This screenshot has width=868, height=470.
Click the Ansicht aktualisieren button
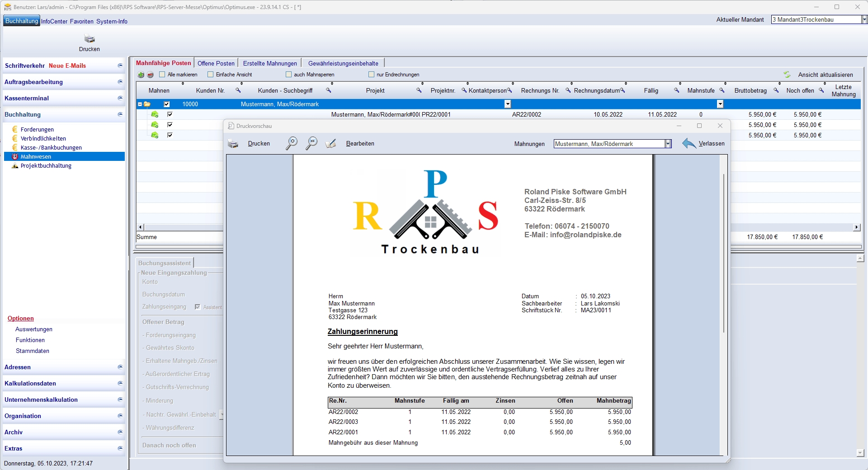[x=819, y=75]
